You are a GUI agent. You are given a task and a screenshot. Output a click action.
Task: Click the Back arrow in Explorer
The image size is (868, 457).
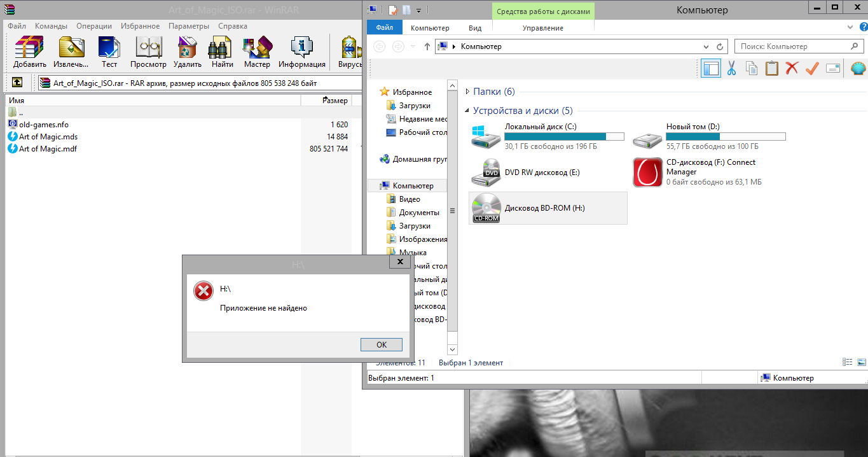point(380,46)
